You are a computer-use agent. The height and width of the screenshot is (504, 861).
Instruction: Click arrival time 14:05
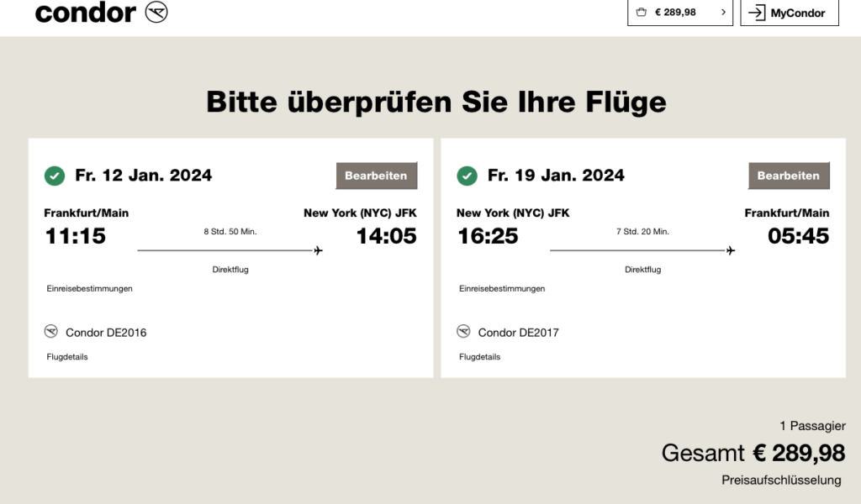coord(387,236)
